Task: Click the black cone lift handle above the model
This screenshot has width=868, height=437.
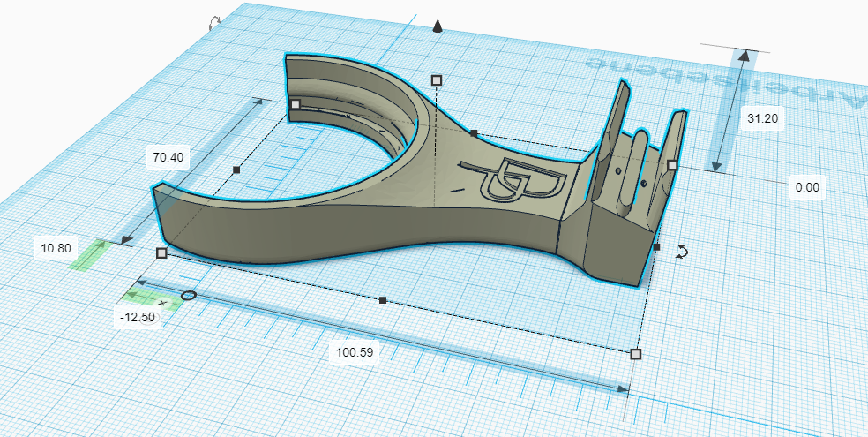Action: coord(438,26)
